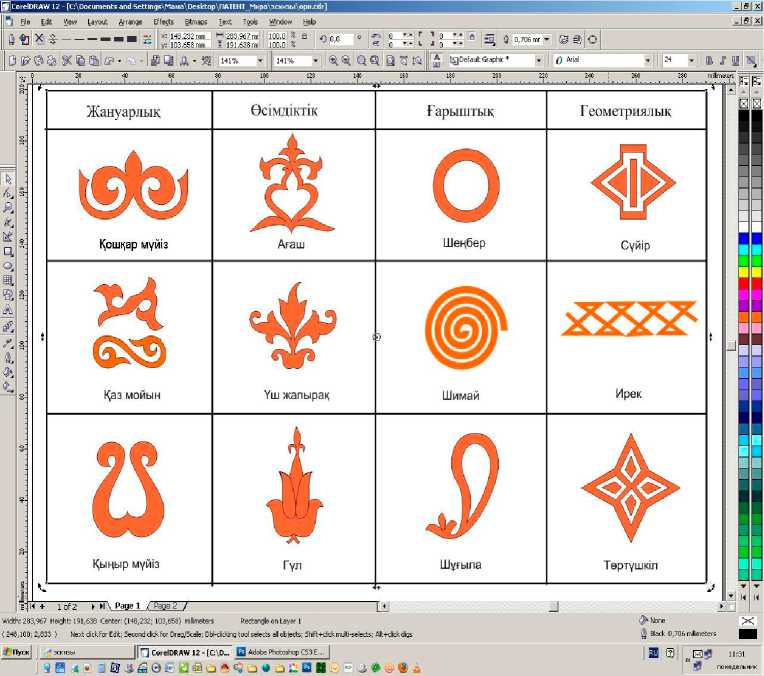The width and height of the screenshot is (764, 676).
Task: Select the Шимай spiral ornament
Action: click(466, 328)
